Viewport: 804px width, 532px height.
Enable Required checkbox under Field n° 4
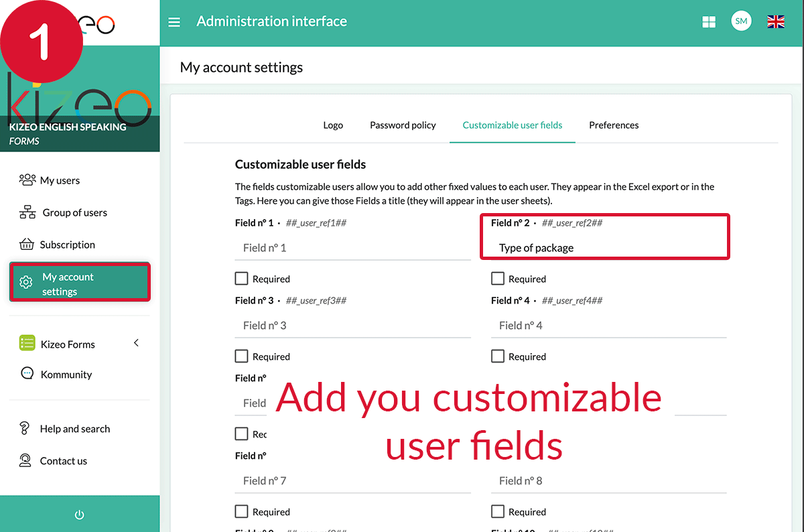coord(498,356)
